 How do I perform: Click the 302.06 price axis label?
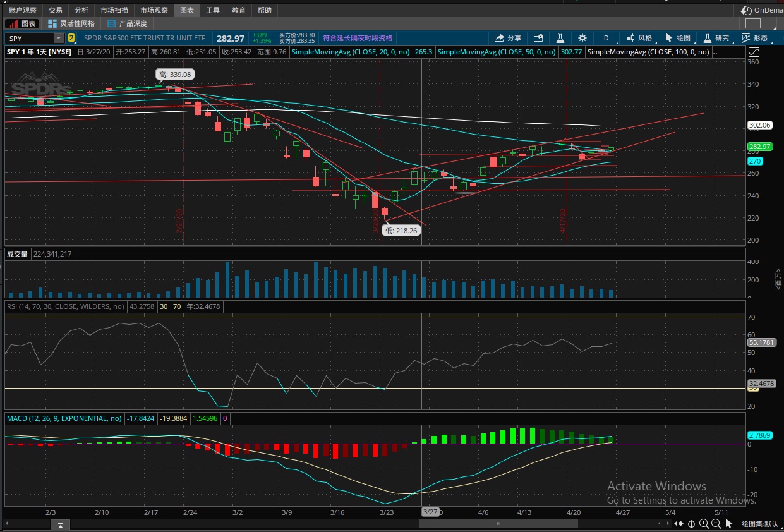(759, 125)
